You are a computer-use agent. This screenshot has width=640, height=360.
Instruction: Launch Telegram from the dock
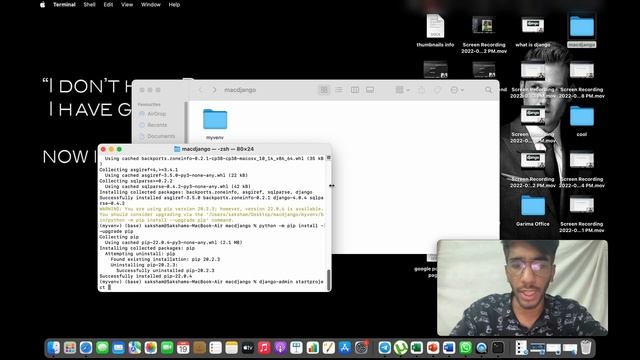tap(384, 348)
